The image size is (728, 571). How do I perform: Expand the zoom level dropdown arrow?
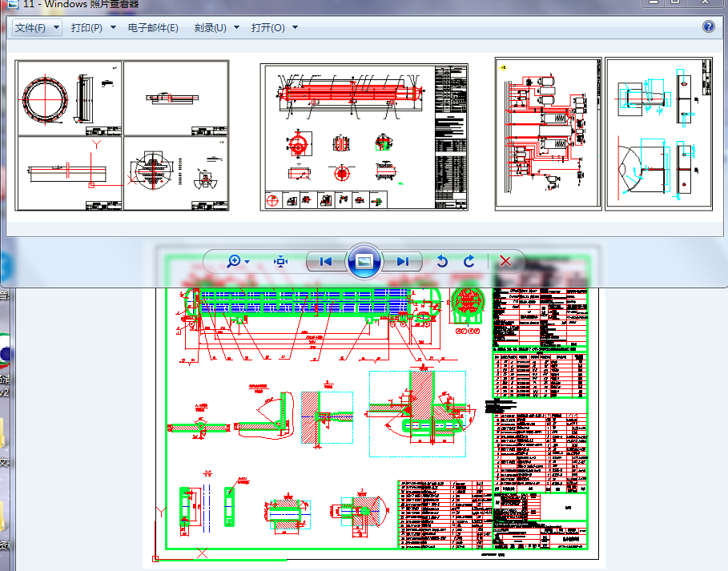pyautogui.click(x=247, y=262)
